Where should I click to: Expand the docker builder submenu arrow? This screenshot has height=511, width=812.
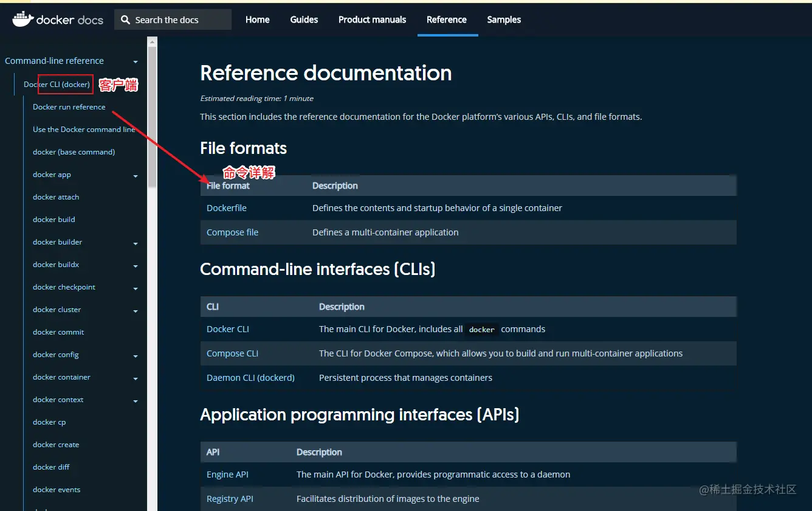[136, 244]
